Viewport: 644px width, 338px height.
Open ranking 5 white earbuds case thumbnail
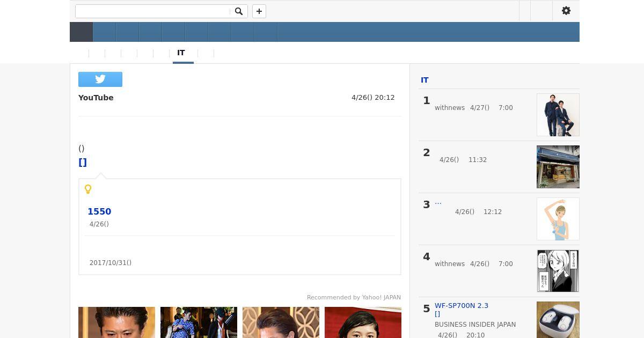[558, 320]
